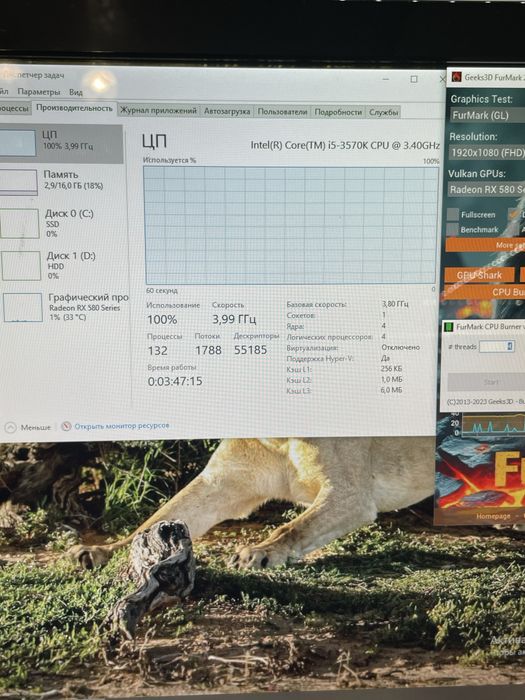Launch GPU Shark from FurMark
This screenshot has height=700, width=525.
point(479,275)
